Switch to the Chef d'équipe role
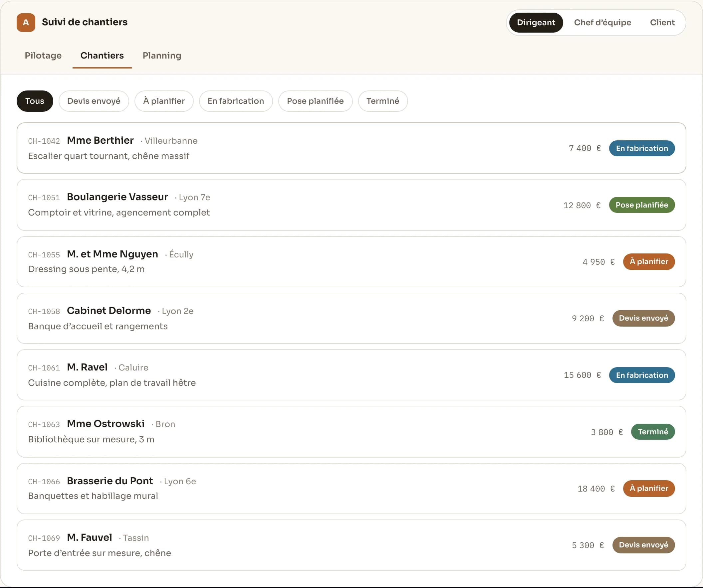 point(602,22)
